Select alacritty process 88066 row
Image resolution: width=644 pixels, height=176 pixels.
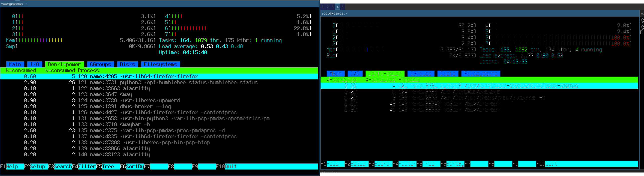pyautogui.click(x=159, y=149)
